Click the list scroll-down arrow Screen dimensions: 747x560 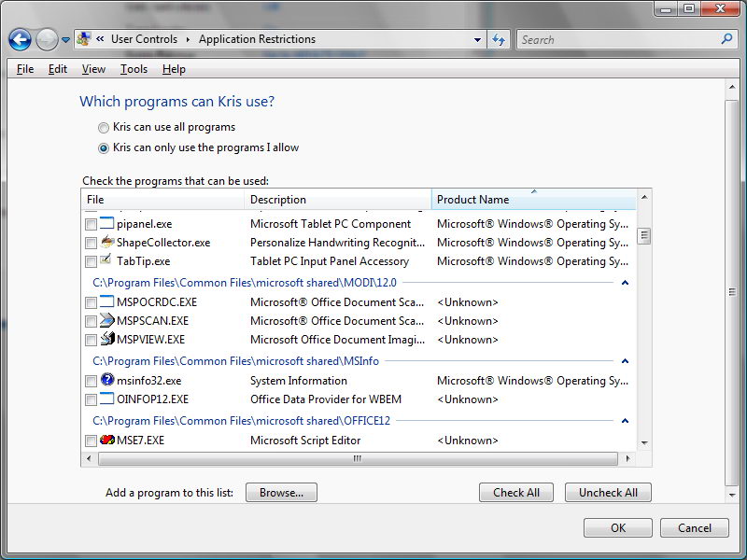[644, 442]
